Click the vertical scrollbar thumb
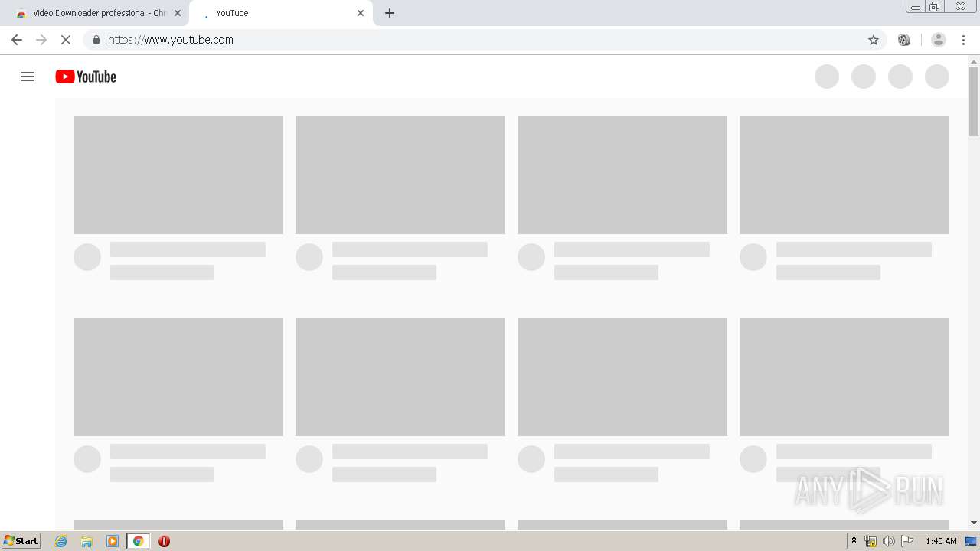This screenshot has width=980, height=551. click(x=974, y=102)
